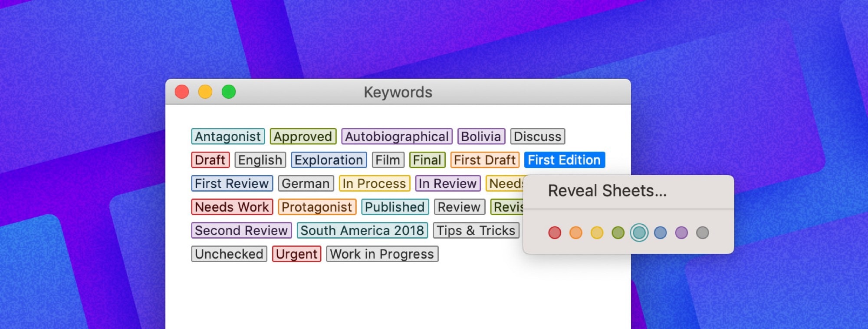Select the Autobiographical keyword
The width and height of the screenshot is (868, 329).
tap(396, 136)
